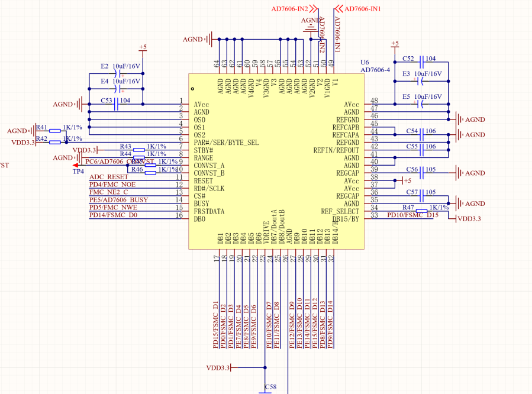Select the R44 resistor symbol
Screen dimensions: 532x394
pos(138,158)
